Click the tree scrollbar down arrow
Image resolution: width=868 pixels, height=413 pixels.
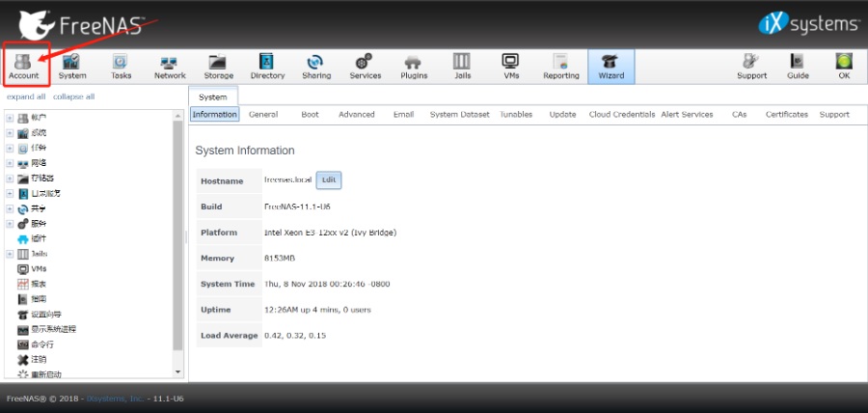(177, 372)
